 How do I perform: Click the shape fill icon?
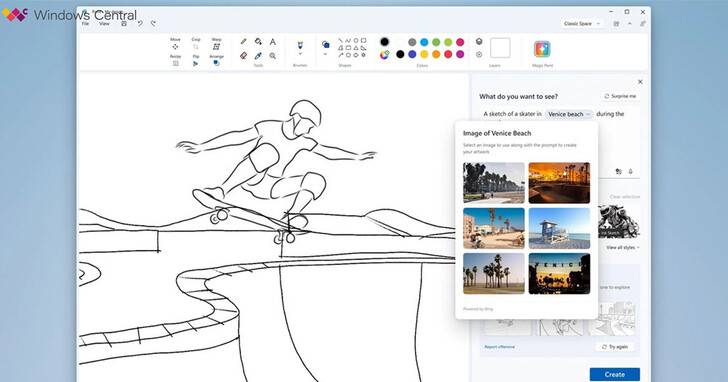[325, 45]
